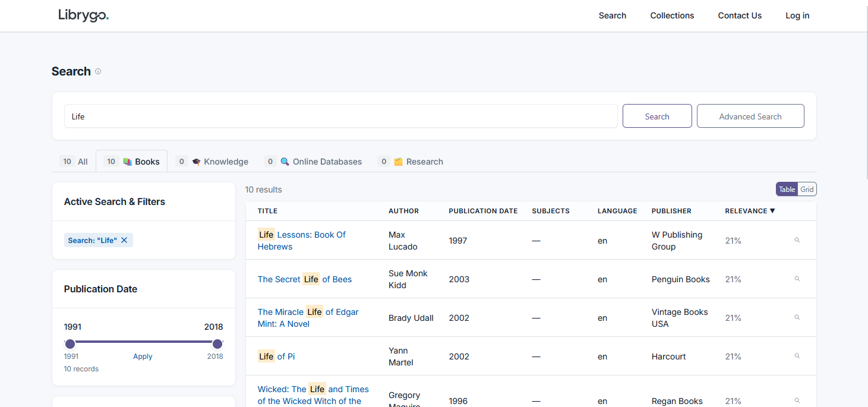Open the All results tab
This screenshot has height=407, width=868.
(x=75, y=162)
